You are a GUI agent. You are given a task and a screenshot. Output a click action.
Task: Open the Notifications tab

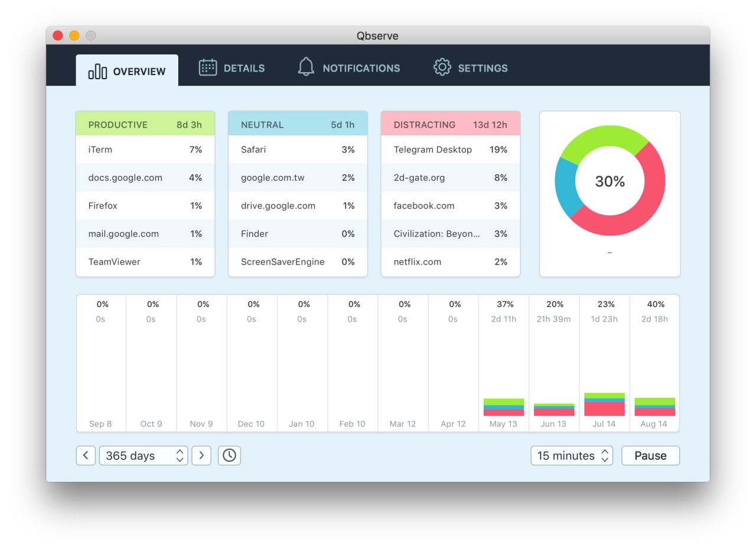tap(361, 69)
